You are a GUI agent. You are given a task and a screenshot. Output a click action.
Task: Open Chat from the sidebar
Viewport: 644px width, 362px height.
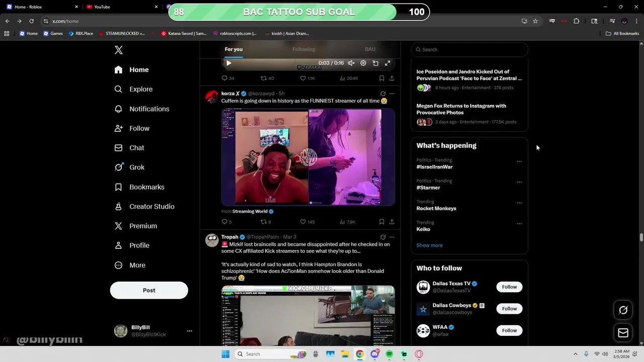click(x=129, y=148)
